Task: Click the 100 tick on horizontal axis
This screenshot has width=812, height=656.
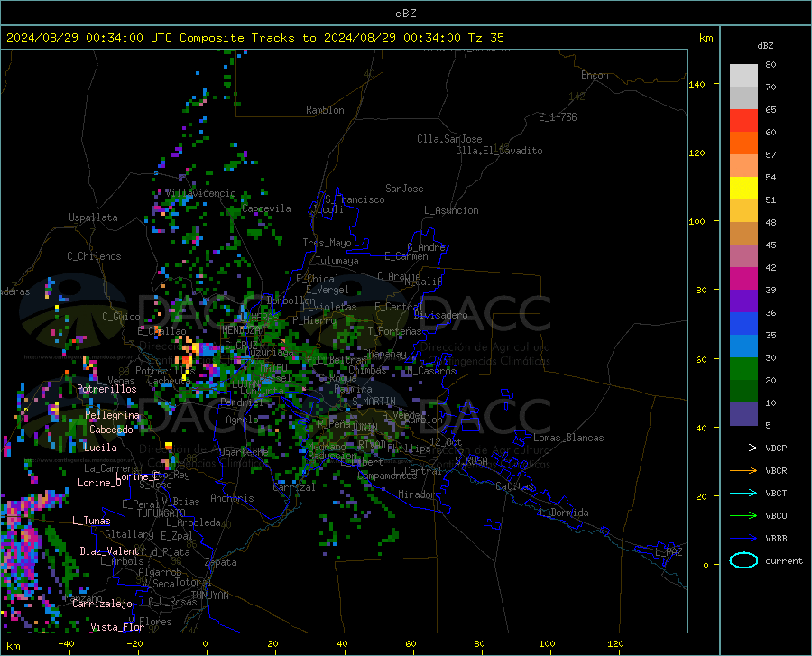Action: 547,643
